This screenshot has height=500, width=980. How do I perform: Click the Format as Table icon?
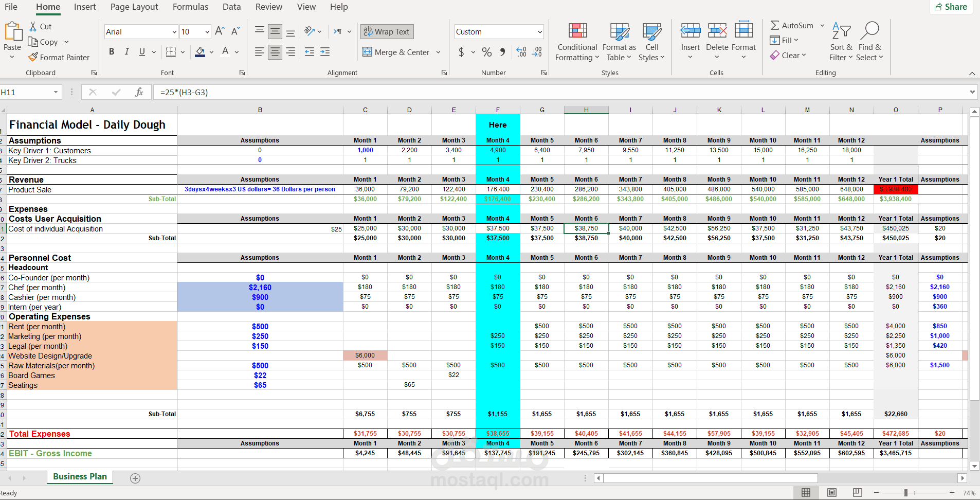619,32
